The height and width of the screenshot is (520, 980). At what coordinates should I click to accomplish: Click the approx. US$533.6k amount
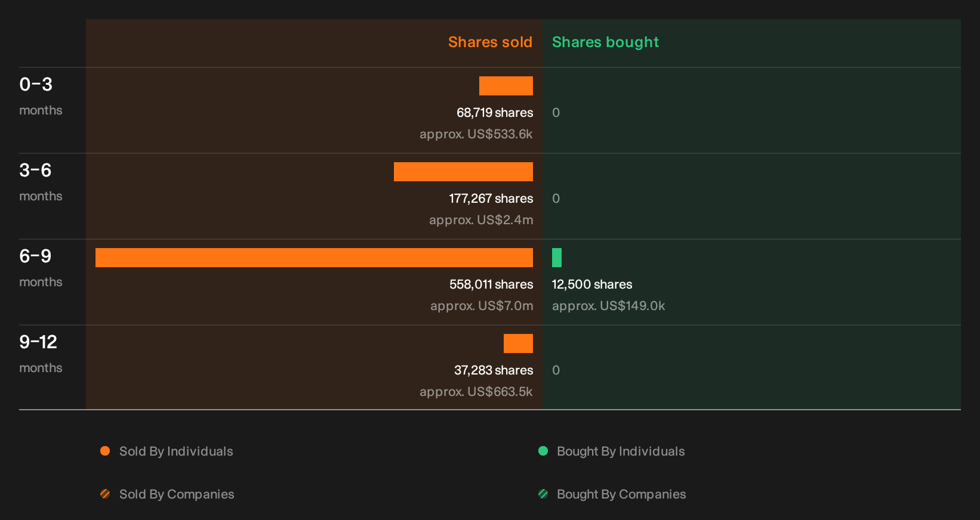pos(476,134)
